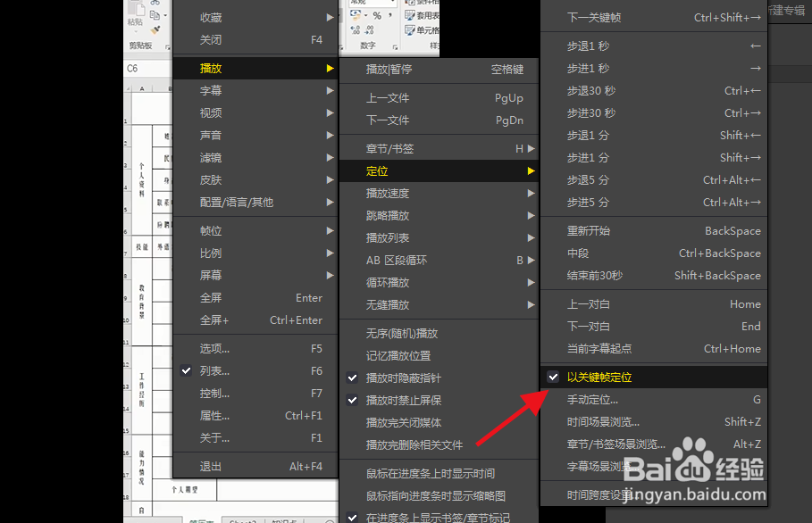Jump to 结束前30秒
This screenshot has width=812, height=523.
pyautogui.click(x=654, y=275)
